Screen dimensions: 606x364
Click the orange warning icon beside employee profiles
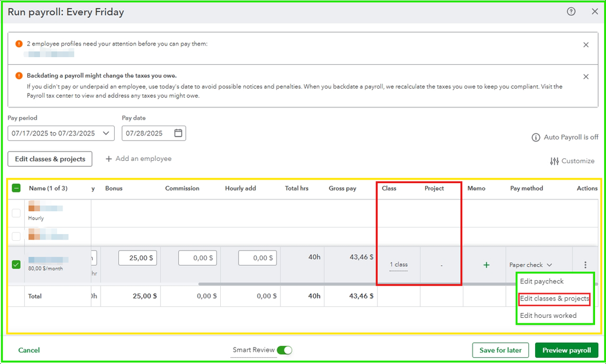tap(19, 44)
